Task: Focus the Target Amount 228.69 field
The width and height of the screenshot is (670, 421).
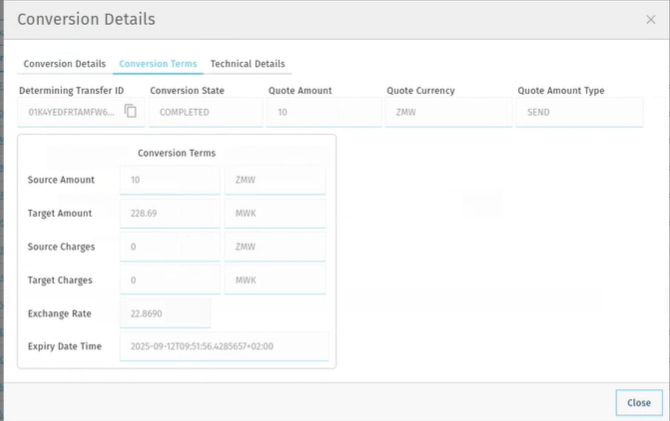Action: (169, 213)
